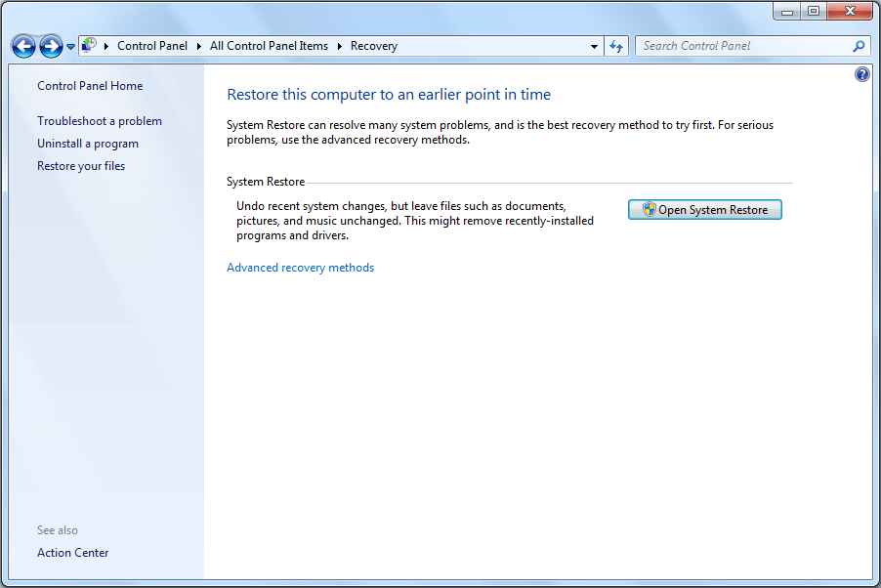Screen dimensions: 881x588
Task: Click the search magnifier icon
Action: (x=857, y=46)
